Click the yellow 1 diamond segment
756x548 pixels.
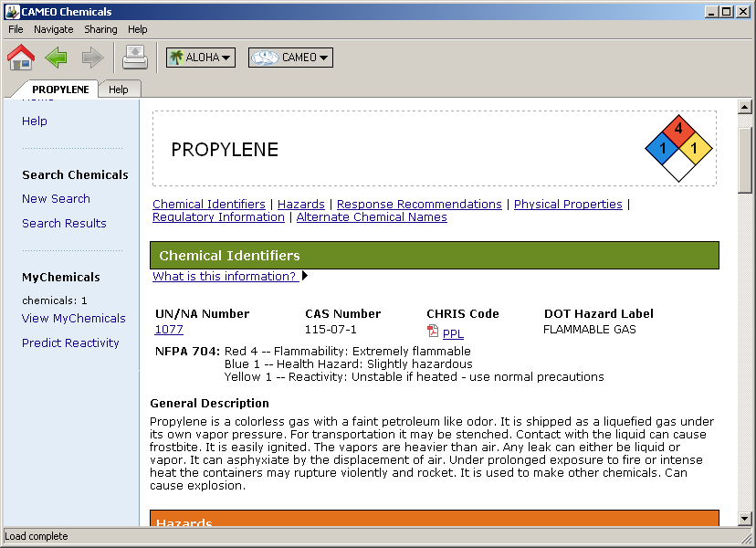tap(695, 148)
